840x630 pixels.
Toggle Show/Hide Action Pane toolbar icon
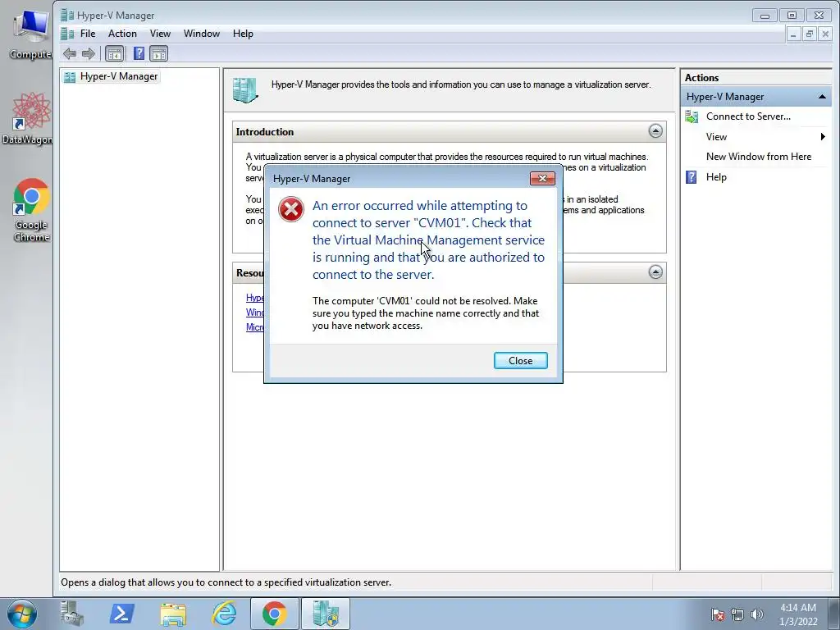click(158, 53)
